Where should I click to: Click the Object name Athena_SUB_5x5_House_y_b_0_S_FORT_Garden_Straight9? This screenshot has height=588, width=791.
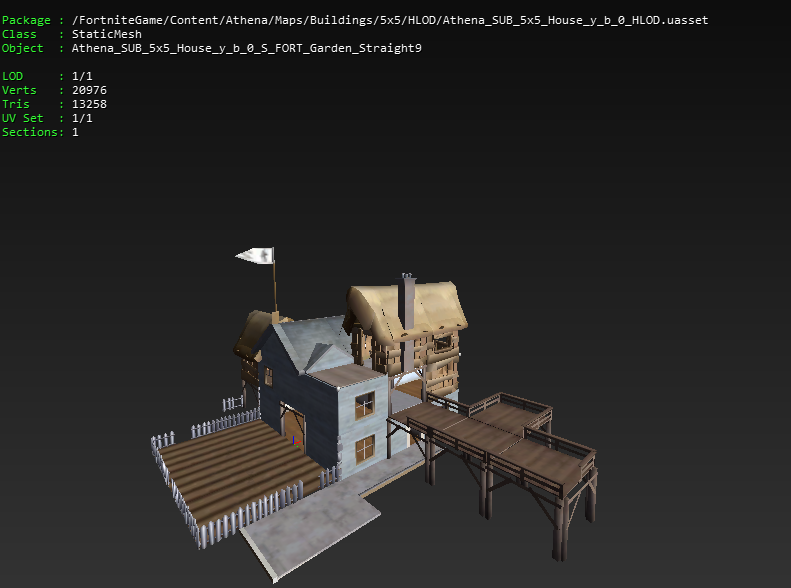(247, 48)
